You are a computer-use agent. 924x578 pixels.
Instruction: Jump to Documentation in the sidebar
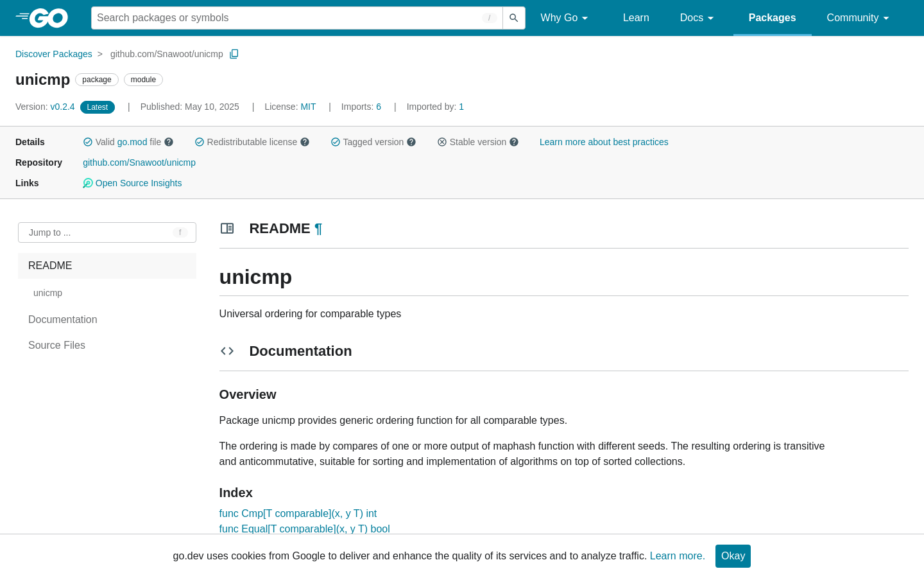63,319
